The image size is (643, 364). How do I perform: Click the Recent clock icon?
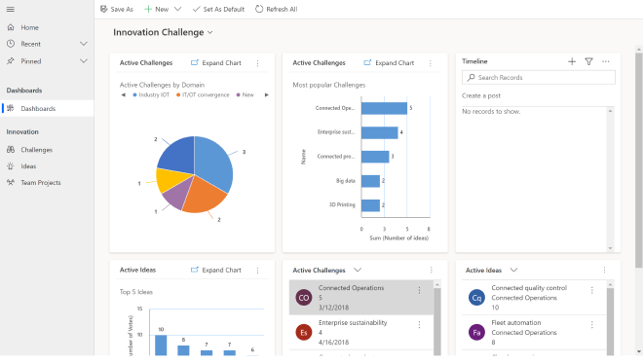click(x=11, y=44)
